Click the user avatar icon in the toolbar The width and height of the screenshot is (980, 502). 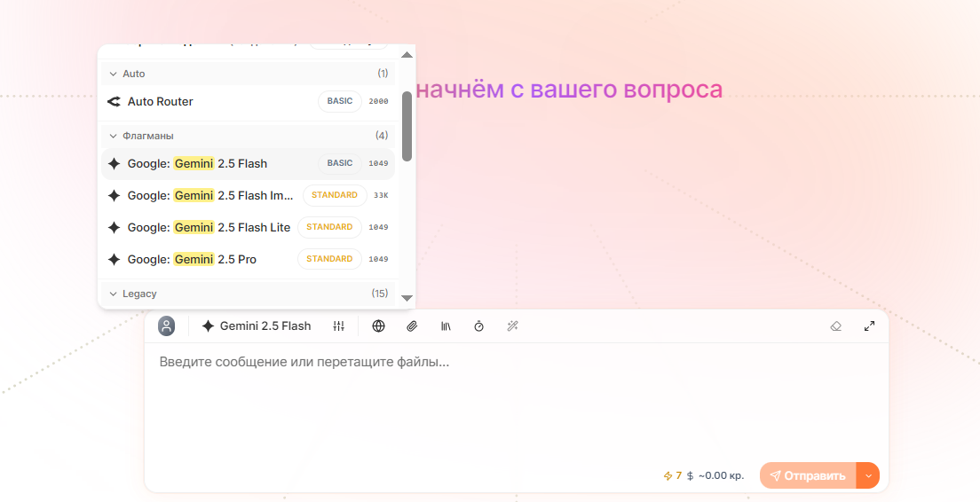pyautogui.click(x=166, y=326)
